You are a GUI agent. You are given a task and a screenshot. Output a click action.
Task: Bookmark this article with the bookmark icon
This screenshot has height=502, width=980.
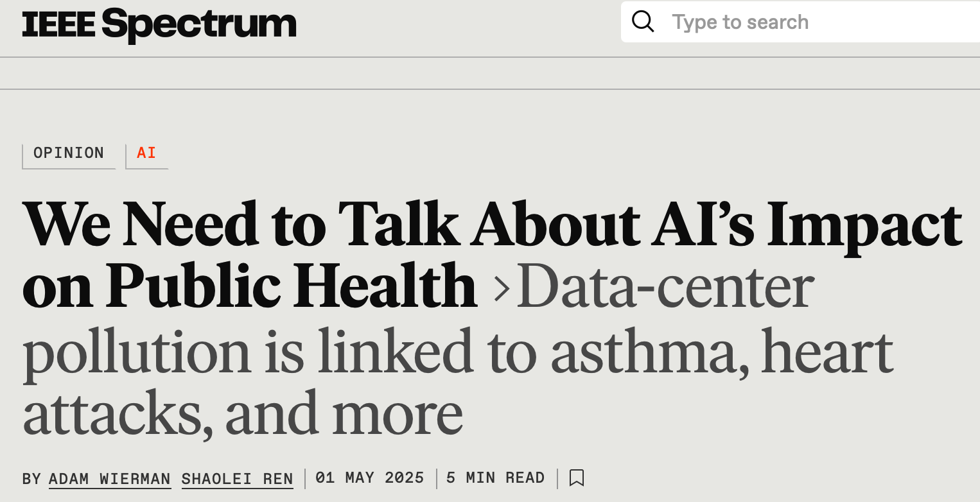(577, 478)
